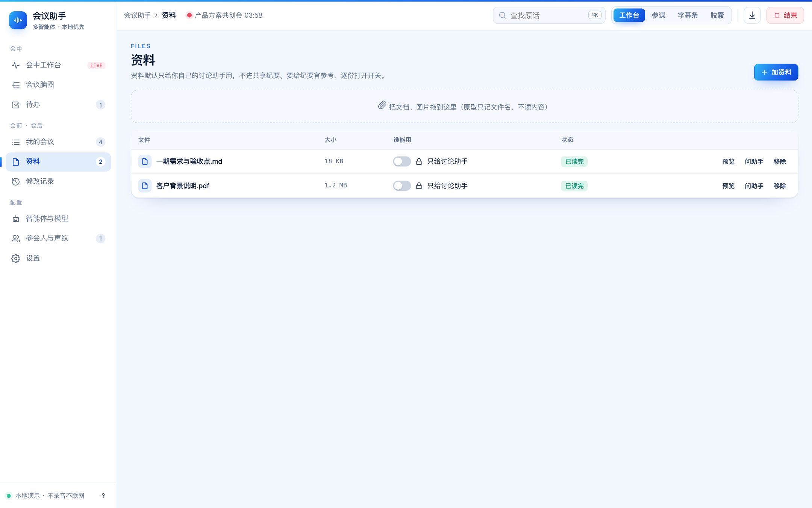
Task: Click the lock icon in 一期需求与验收点.md row
Action: [419, 161]
